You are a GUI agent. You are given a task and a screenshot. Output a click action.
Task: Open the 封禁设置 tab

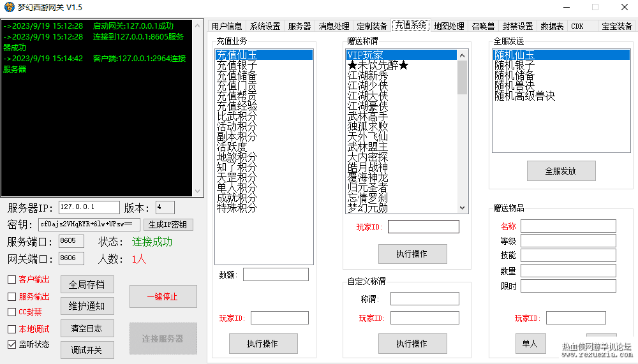(517, 26)
